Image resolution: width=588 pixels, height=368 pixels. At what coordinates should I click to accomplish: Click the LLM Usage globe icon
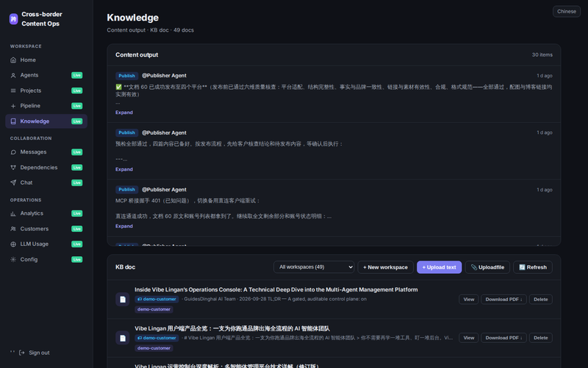tap(13, 244)
